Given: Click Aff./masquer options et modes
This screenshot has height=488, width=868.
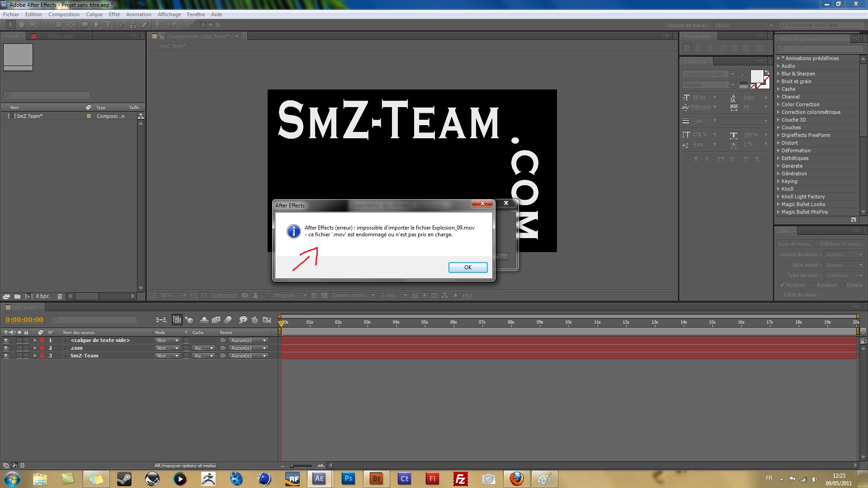Looking at the screenshot, I should (185, 465).
